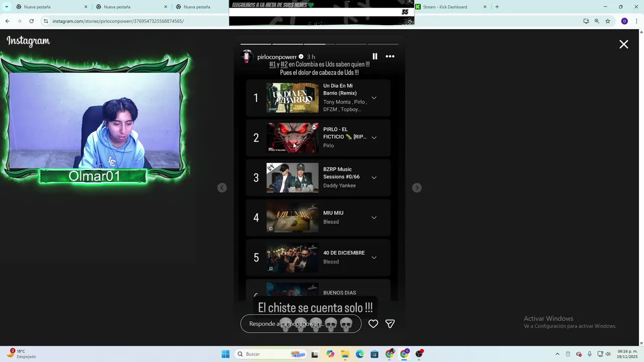Like the story with the heart icon
Image resolution: width=644 pixels, height=362 pixels.
pyautogui.click(x=373, y=324)
